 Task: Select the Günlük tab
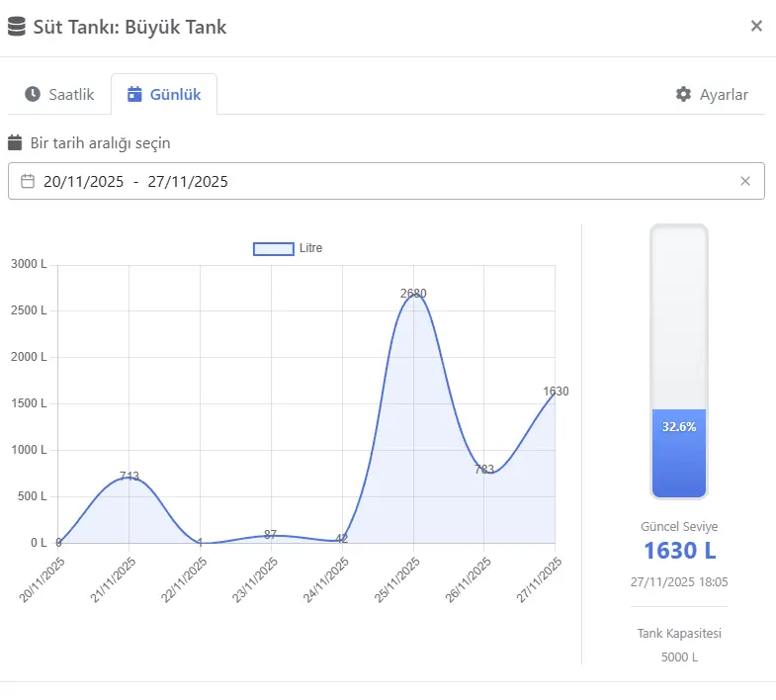pos(164,94)
